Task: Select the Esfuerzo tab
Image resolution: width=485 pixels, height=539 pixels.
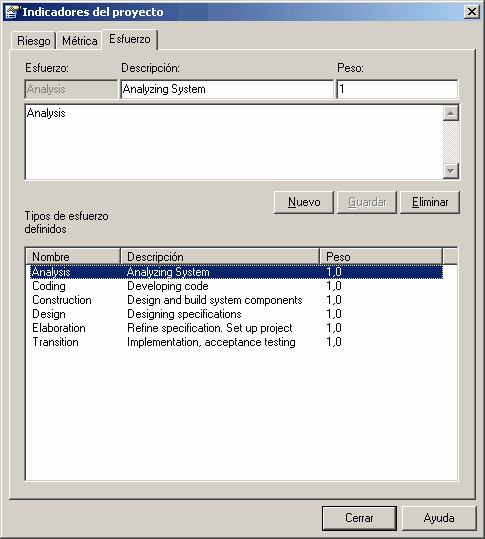Action: point(130,39)
